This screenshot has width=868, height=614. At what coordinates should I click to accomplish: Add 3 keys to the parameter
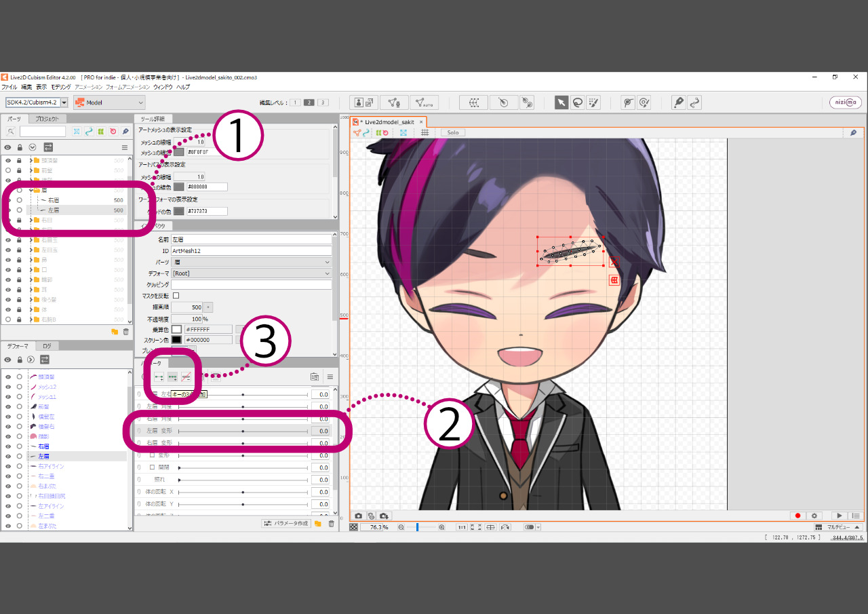172,377
